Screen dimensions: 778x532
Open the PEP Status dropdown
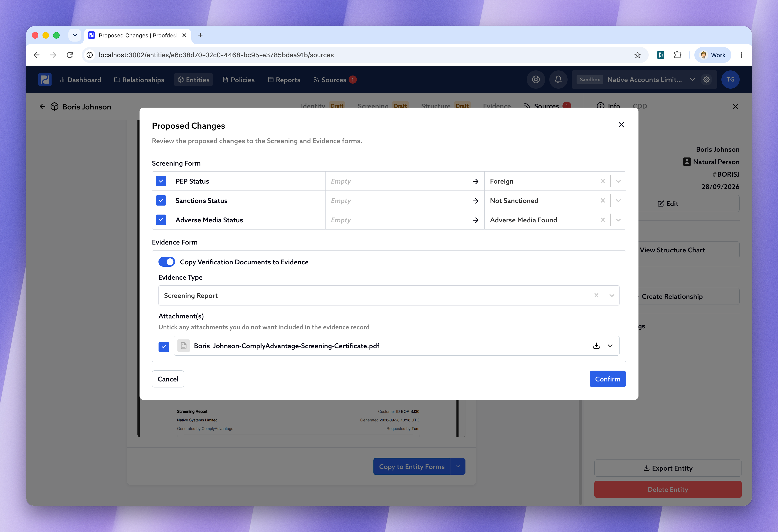click(618, 181)
